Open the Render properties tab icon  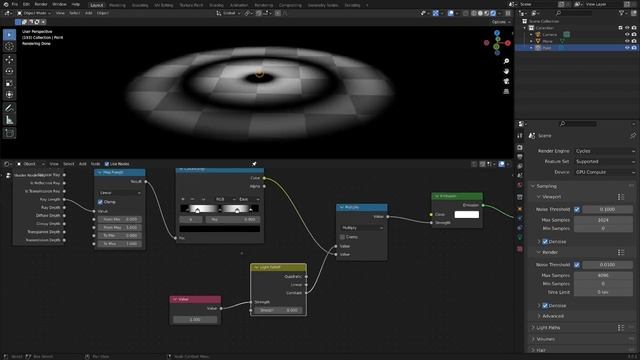520,147
